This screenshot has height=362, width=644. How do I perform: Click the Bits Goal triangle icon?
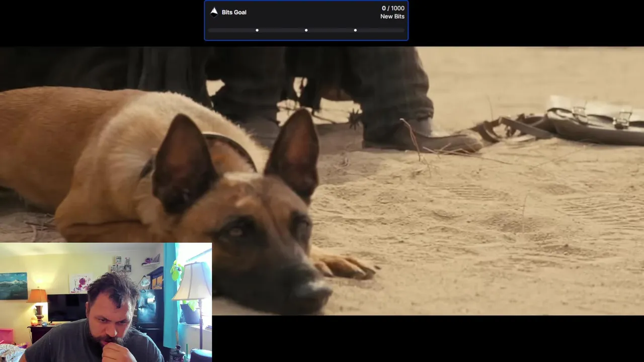[x=214, y=12]
